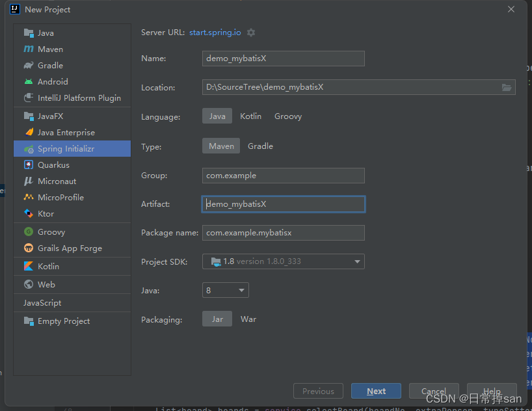Select IntelliJ Platform Plugin entry
The image size is (532, 411).
[72, 98]
